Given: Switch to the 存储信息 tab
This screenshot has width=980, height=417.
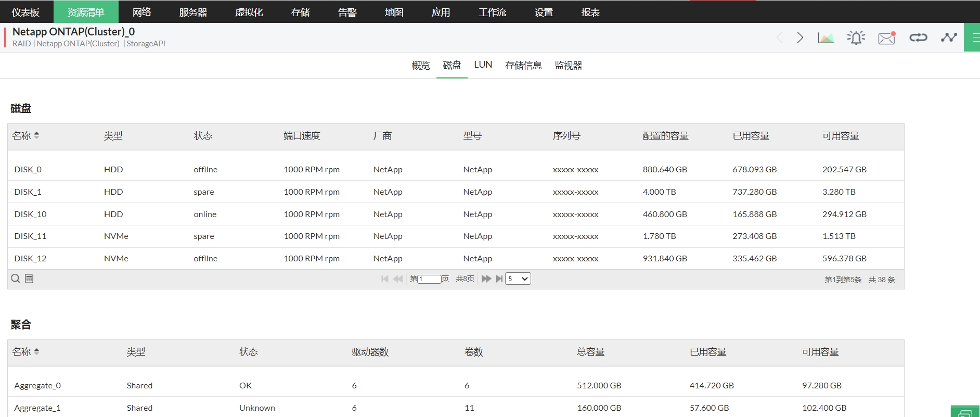Looking at the screenshot, I should tap(523, 66).
